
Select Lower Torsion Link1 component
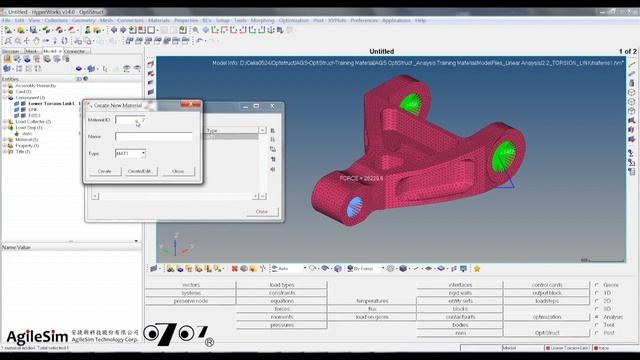click(51, 104)
